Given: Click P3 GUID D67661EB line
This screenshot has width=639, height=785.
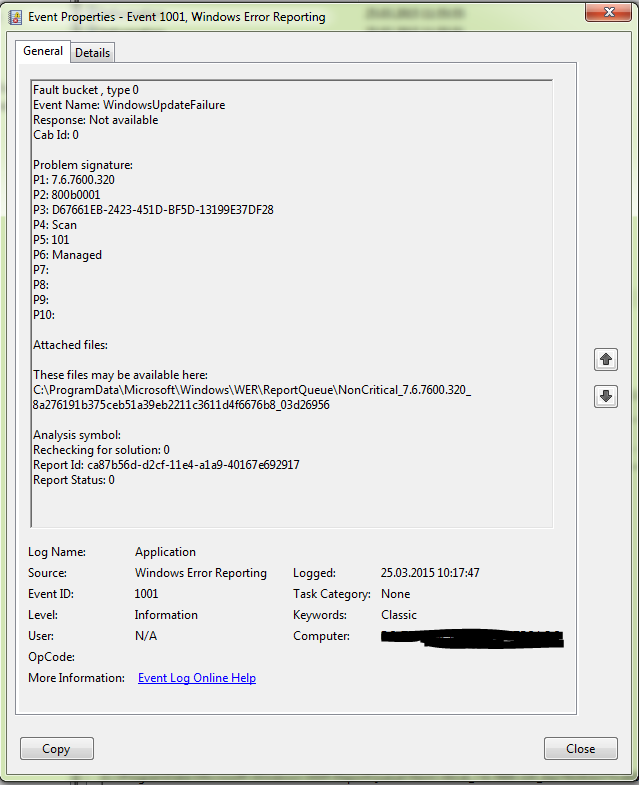Looking at the screenshot, I should (x=153, y=210).
